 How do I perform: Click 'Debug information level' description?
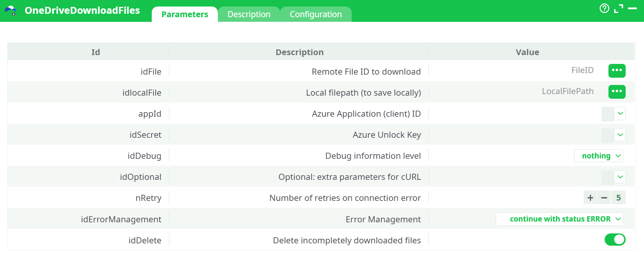tap(373, 156)
